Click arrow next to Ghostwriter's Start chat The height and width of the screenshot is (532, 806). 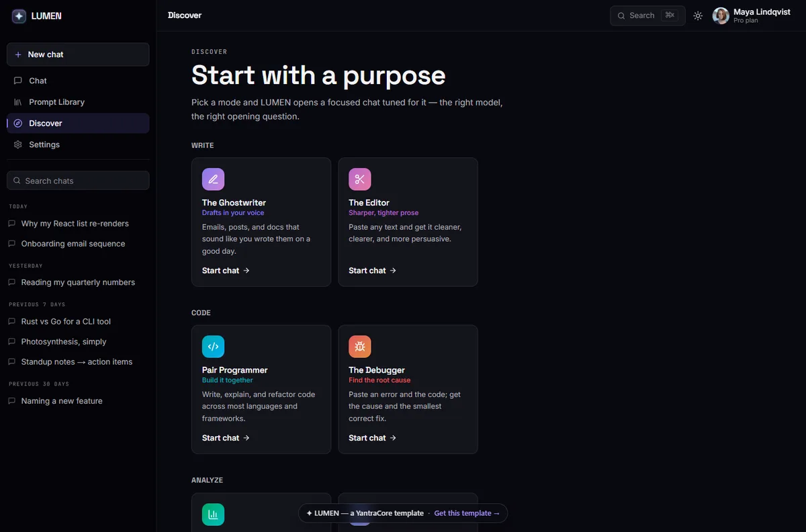(x=247, y=271)
